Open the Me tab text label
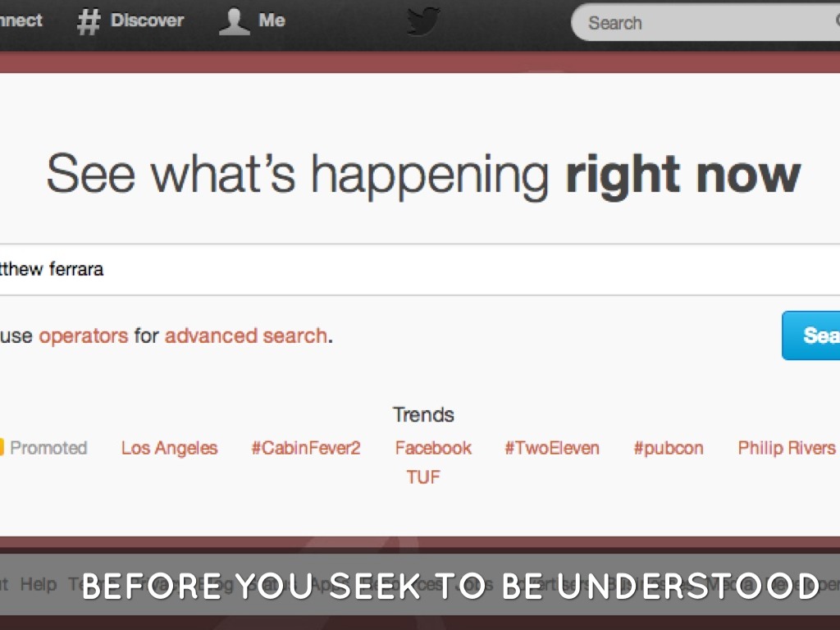Viewport: 840px width, 630px height. click(x=272, y=21)
